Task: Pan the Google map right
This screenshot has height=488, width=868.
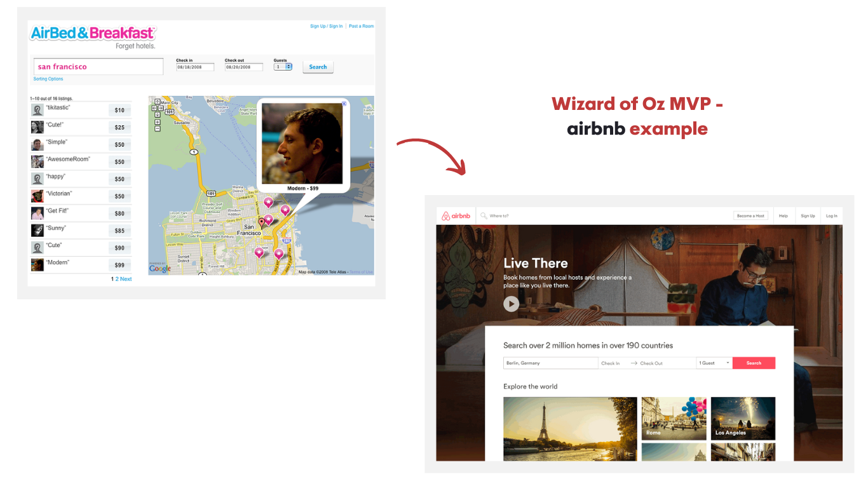Action: (x=162, y=107)
